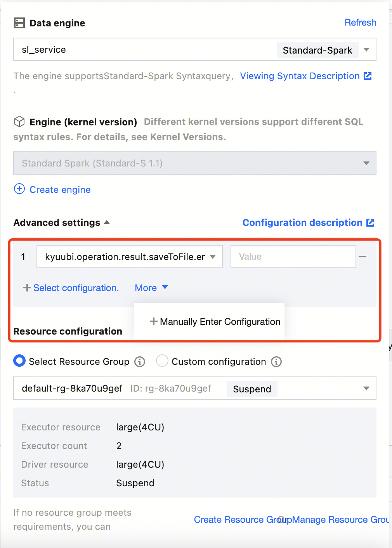
Task: Click the plus icon beside Select configuration
Action: click(x=27, y=288)
